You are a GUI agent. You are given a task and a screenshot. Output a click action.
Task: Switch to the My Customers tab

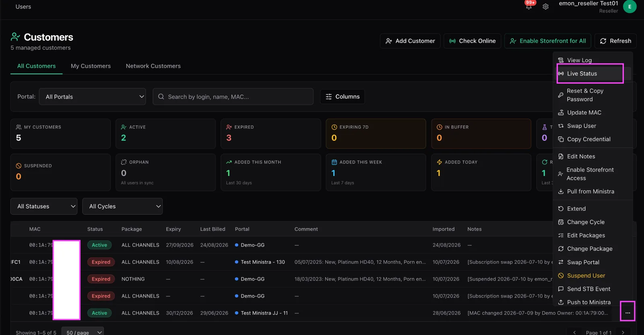click(x=91, y=66)
